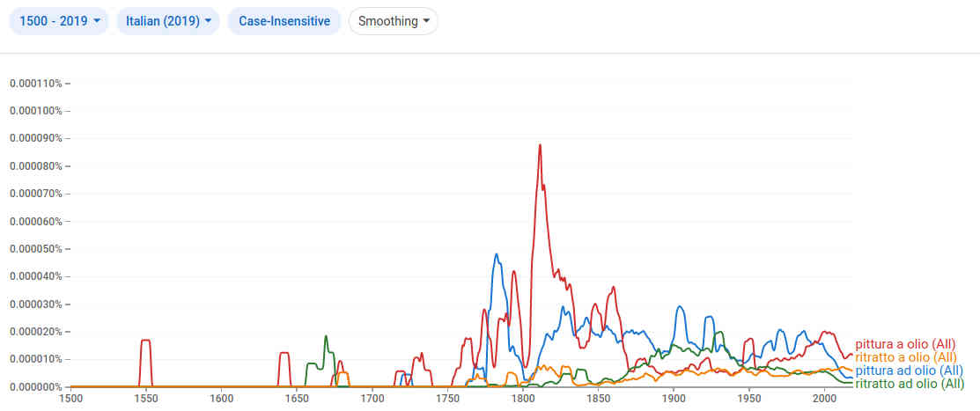Select the green line peak near 1930

(x=719, y=333)
